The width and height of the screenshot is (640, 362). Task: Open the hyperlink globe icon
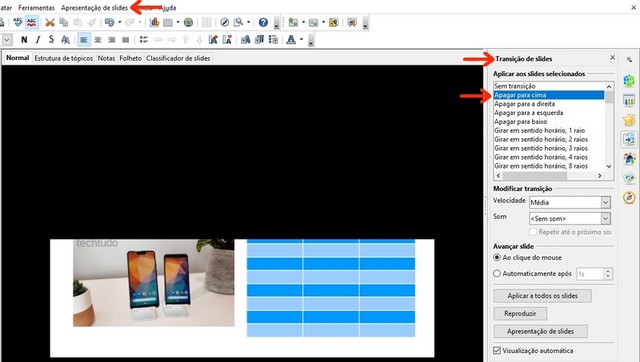(x=188, y=22)
